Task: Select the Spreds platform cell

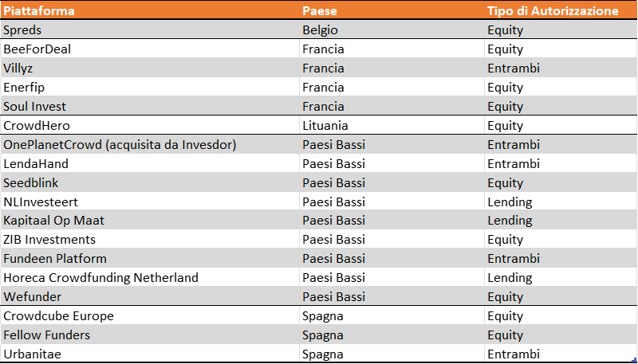Action: [x=23, y=30]
